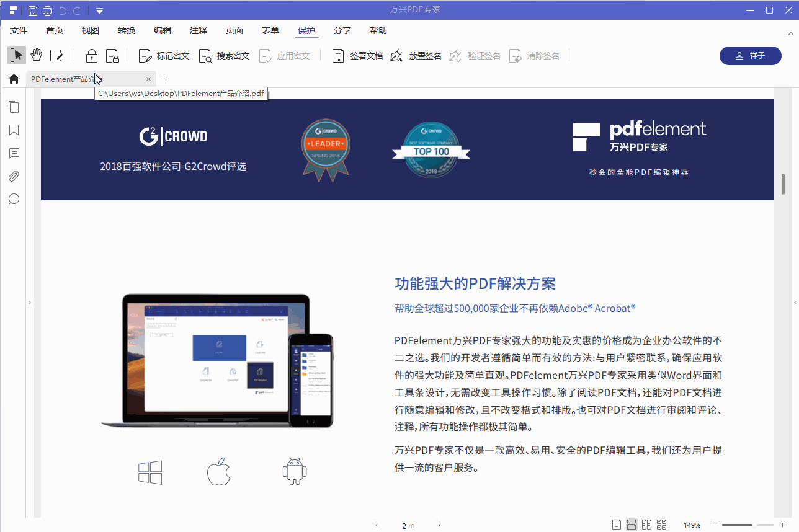Image resolution: width=799 pixels, height=532 pixels.
Task: Switch to thumbnail grid view mode
Action: [x=661, y=524]
